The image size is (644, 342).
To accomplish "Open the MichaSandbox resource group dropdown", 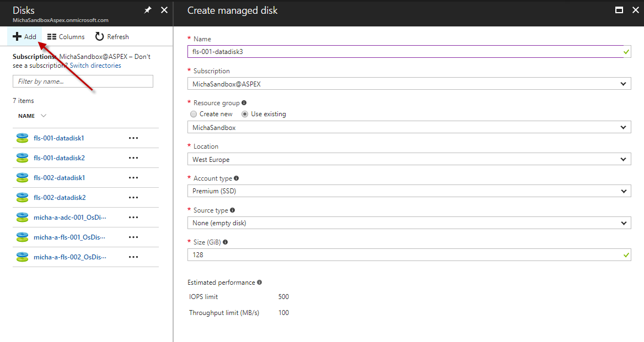I will [x=409, y=128].
